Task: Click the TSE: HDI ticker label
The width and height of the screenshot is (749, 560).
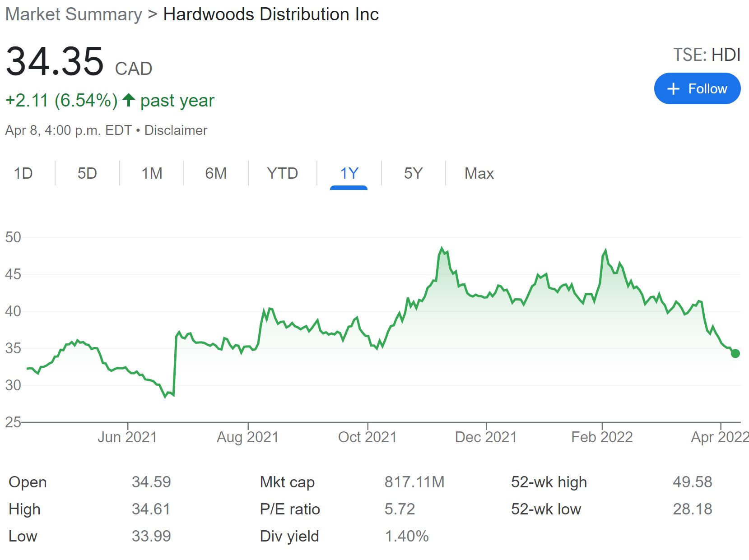Action: [707, 55]
